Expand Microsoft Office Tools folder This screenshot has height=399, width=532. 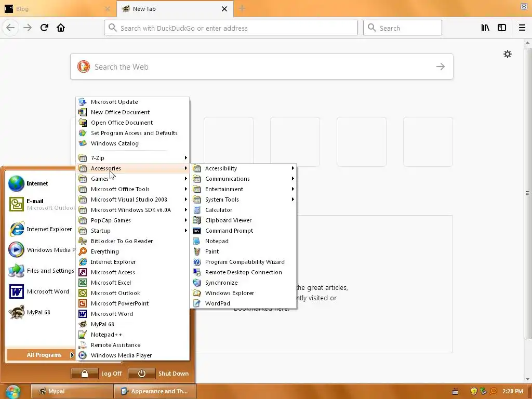point(132,189)
